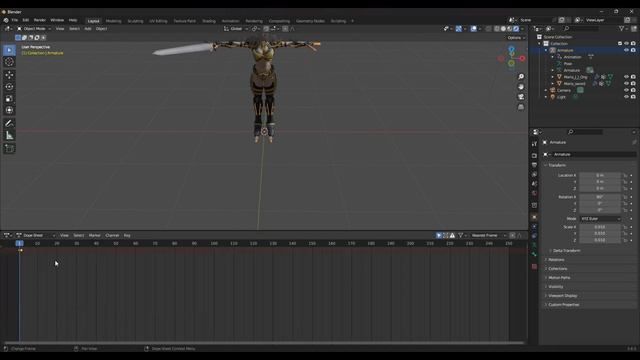This screenshot has width=640, height=360.
Task: Switch to the Modeling workspace tab
Action: pos(113,21)
